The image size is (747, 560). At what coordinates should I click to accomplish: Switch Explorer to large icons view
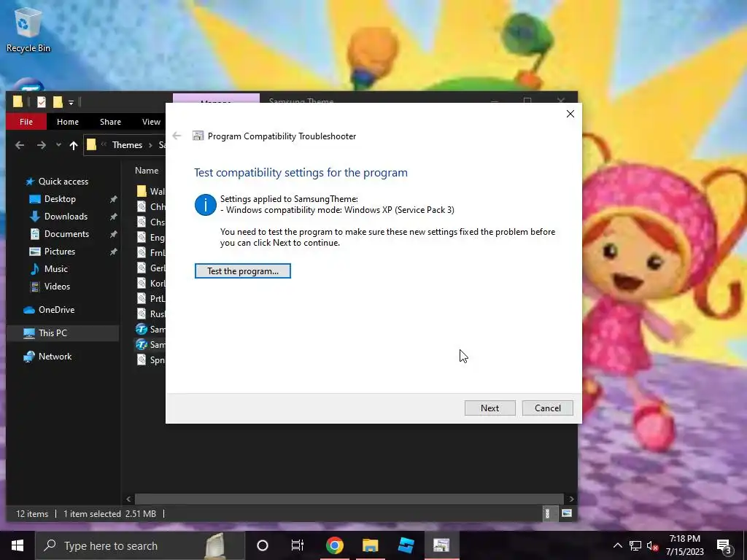click(x=566, y=513)
